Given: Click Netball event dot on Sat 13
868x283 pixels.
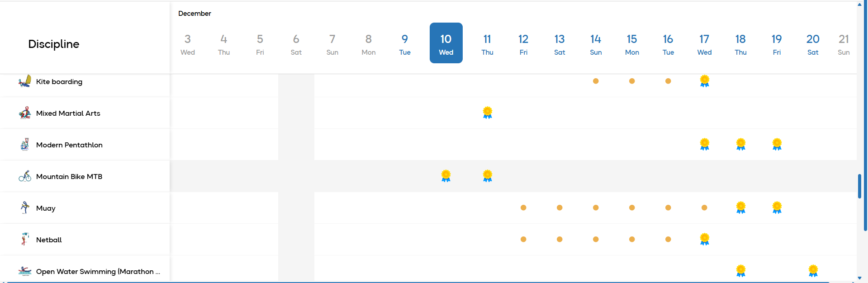Looking at the screenshot, I should coord(560,240).
